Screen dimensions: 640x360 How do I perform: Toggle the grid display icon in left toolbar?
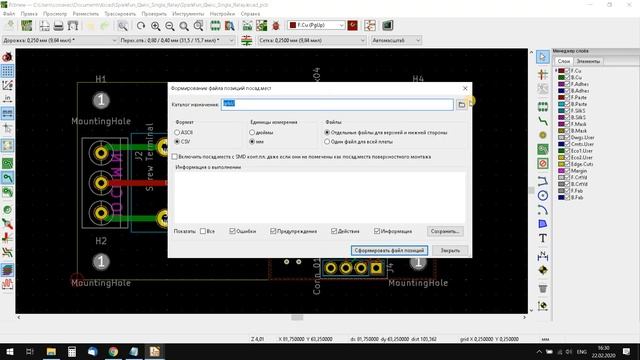7,71
